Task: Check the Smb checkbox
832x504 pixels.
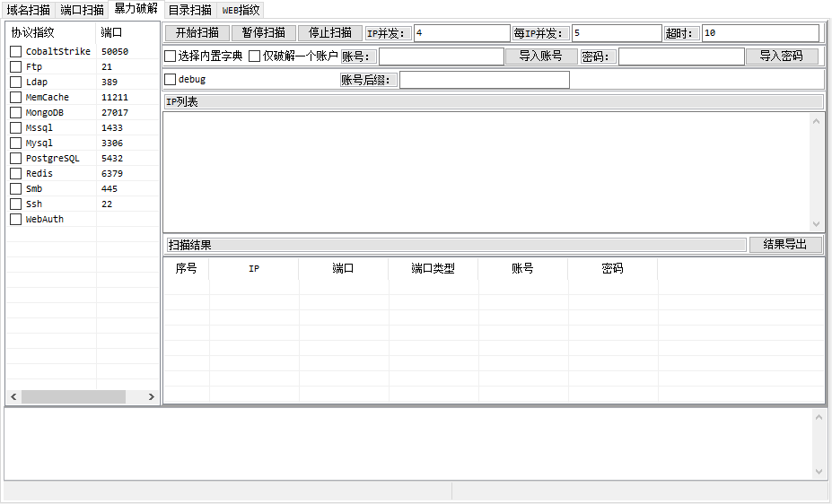Action: coord(16,188)
